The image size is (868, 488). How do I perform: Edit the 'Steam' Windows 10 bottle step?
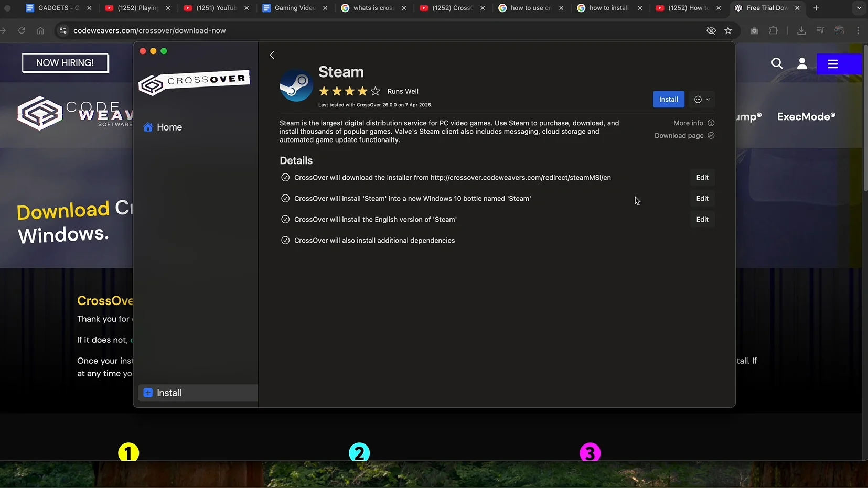702,198
